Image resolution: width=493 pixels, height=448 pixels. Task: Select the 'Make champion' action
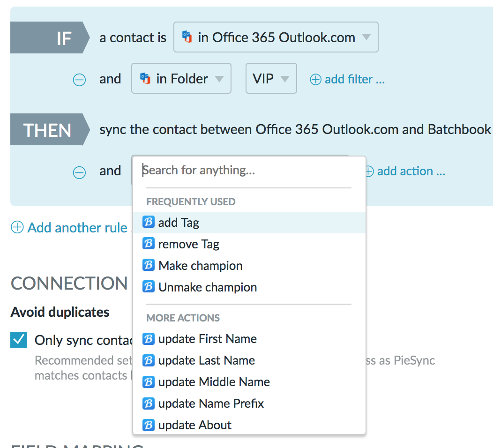(249, 265)
